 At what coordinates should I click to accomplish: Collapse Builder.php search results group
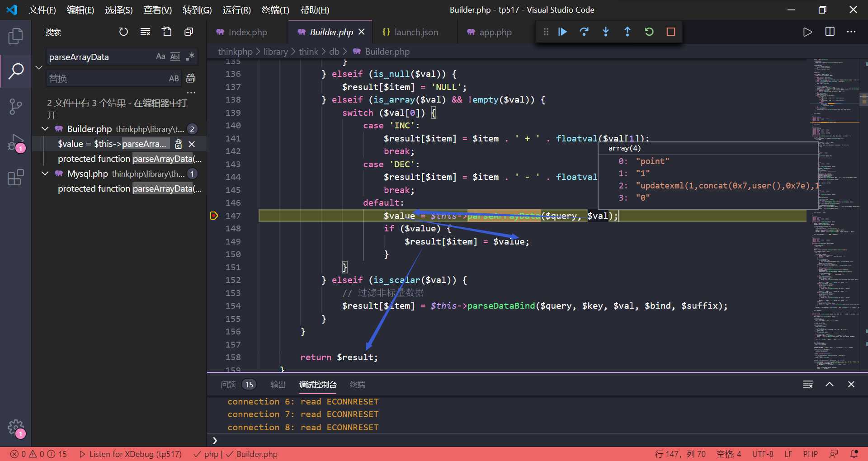coord(45,129)
